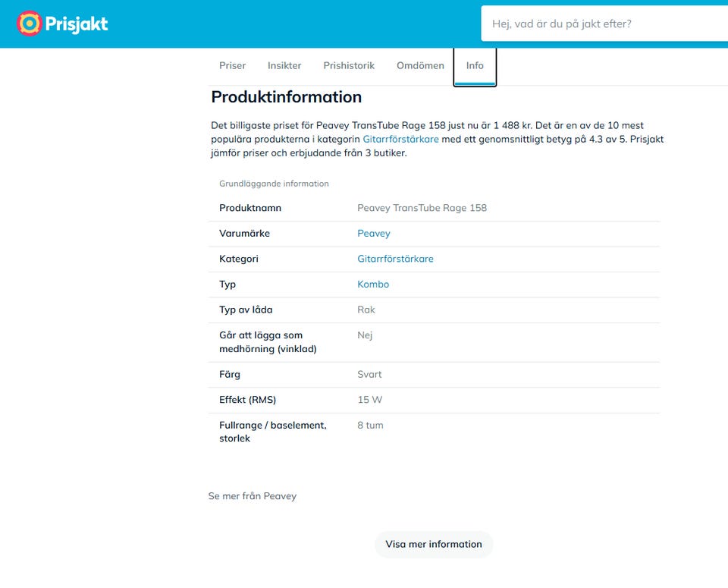
Task: Click the Prisjakt wordmark in the header
Action: [77, 24]
